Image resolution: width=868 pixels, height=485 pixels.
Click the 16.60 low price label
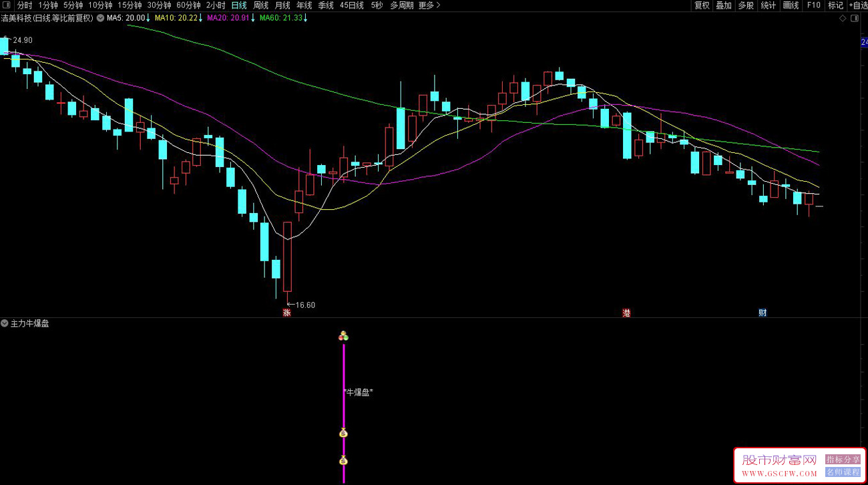pos(305,305)
